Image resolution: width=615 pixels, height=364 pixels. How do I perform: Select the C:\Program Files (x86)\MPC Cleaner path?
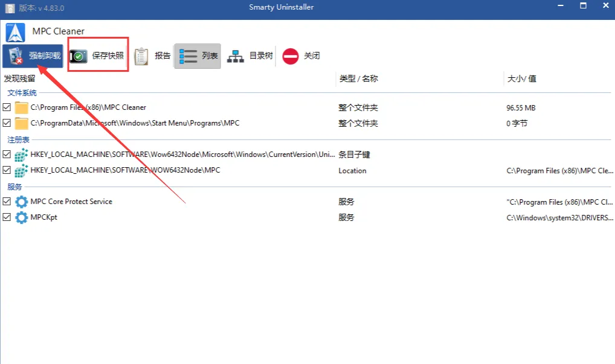[88, 107]
